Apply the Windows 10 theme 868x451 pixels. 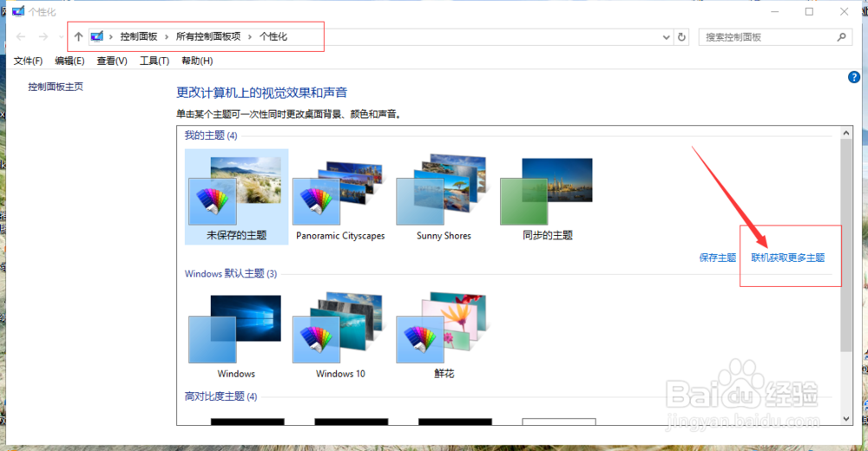point(340,335)
